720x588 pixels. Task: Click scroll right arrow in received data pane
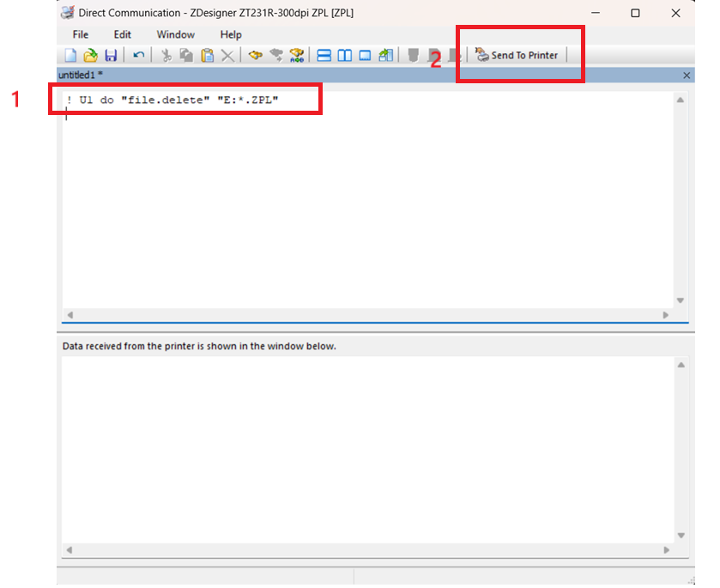666,550
